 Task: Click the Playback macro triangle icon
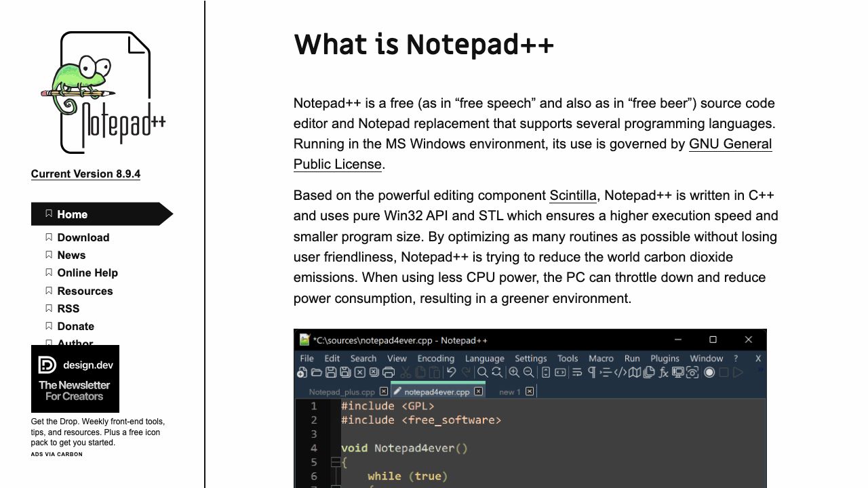click(738, 372)
